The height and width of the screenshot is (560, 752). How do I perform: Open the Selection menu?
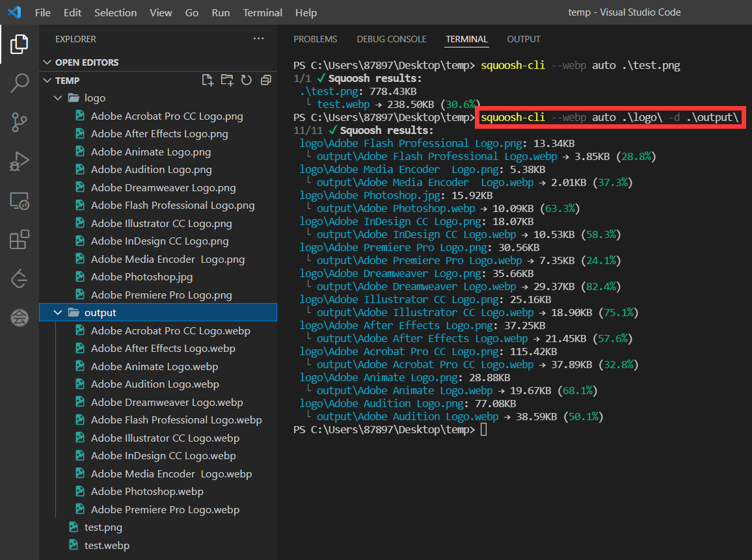(x=116, y=12)
